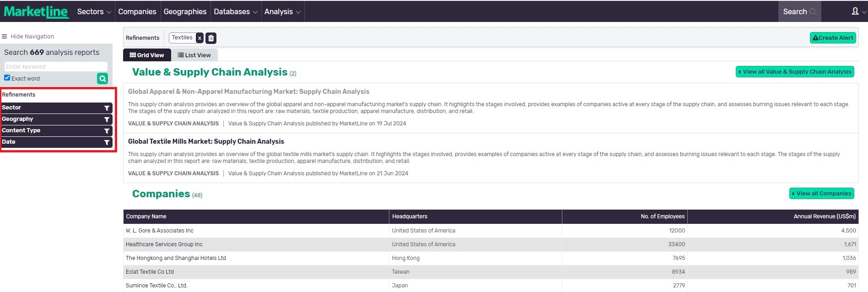Viewport: 868px width, 292px height.
Task: Remove the Textiles refinement with the x icon
Action: [200, 38]
